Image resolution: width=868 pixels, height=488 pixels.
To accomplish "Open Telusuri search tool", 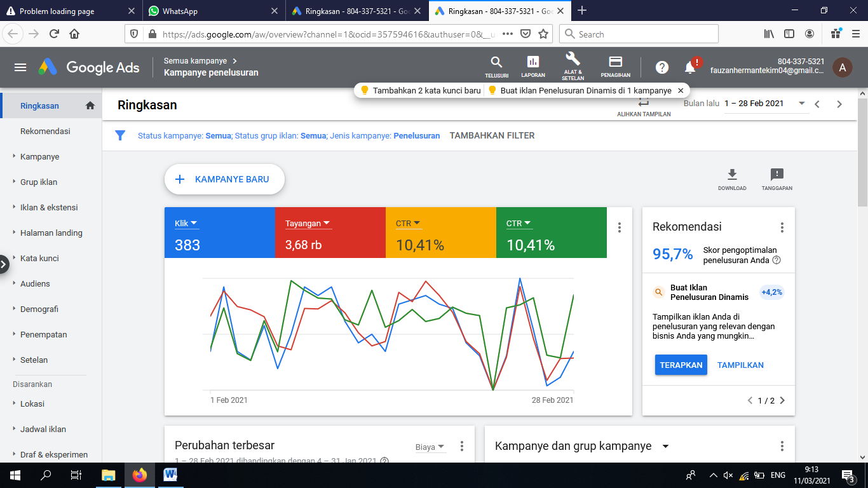I will [497, 67].
